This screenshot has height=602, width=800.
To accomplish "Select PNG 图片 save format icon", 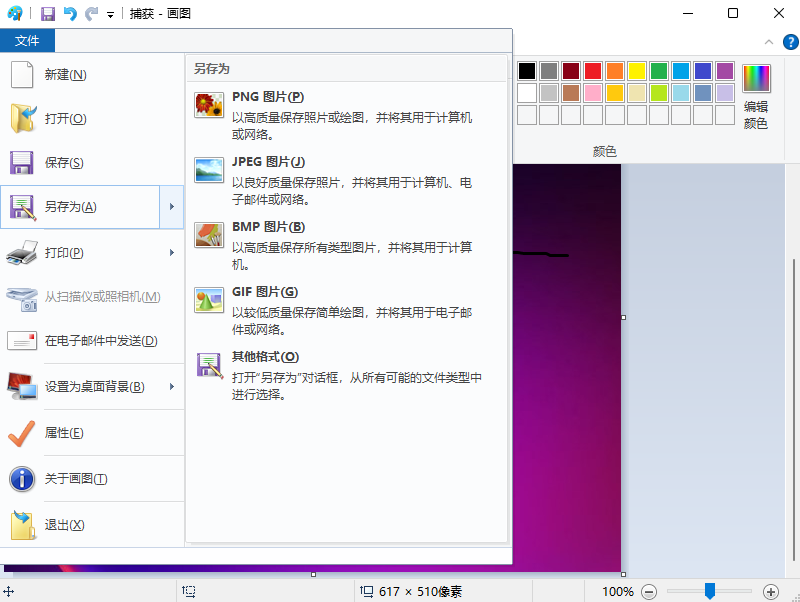I will 209,103.
